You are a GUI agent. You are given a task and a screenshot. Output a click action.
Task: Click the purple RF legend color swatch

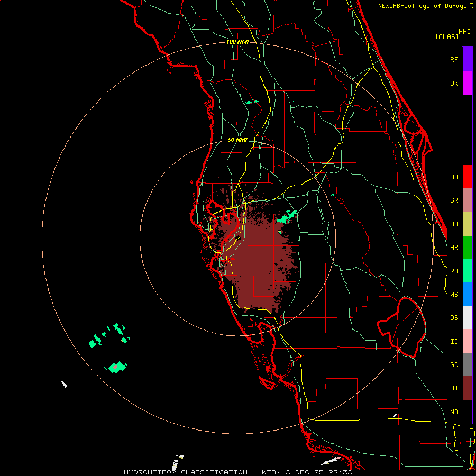[467, 59]
